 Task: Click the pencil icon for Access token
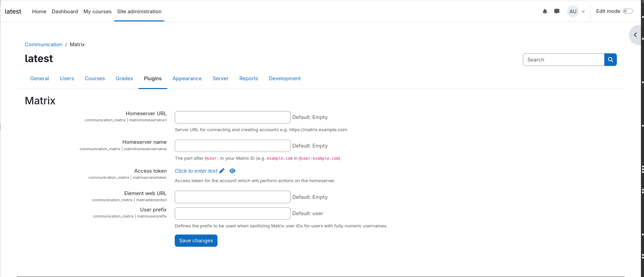(x=222, y=171)
